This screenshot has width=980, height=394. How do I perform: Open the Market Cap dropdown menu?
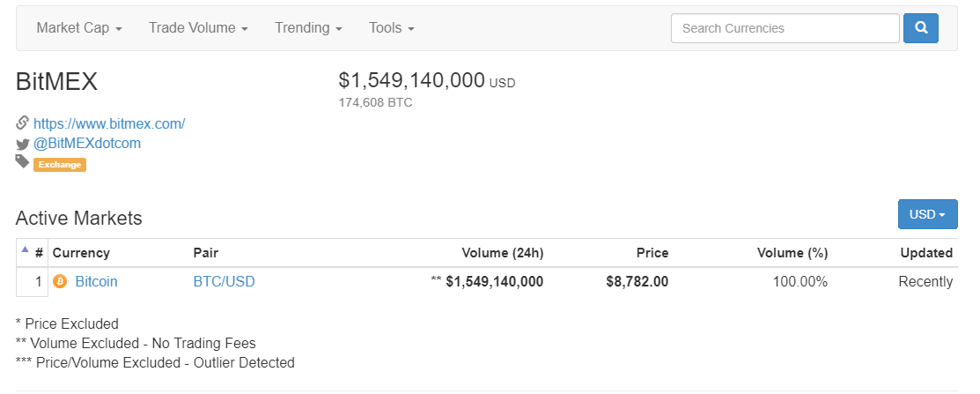[x=79, y=28]
